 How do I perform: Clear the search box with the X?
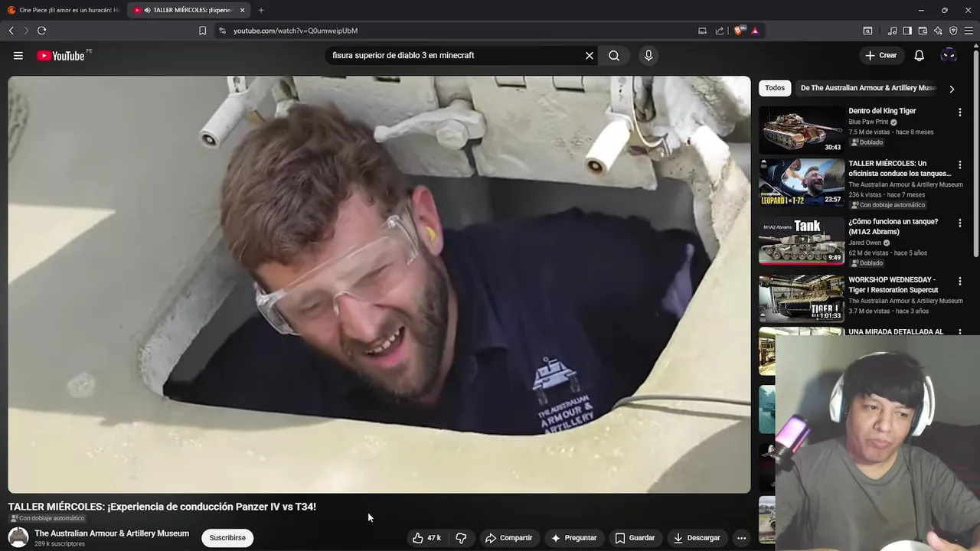tap(590, 55)
